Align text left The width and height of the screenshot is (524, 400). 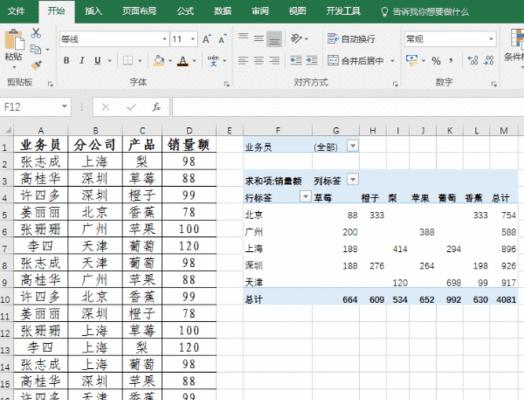[243, 60]
